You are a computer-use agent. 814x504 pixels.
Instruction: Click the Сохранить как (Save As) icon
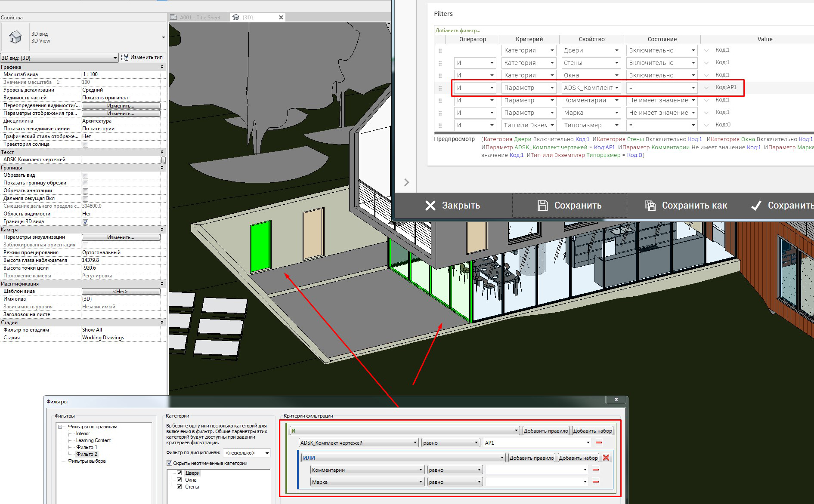(x=650, y=206)
